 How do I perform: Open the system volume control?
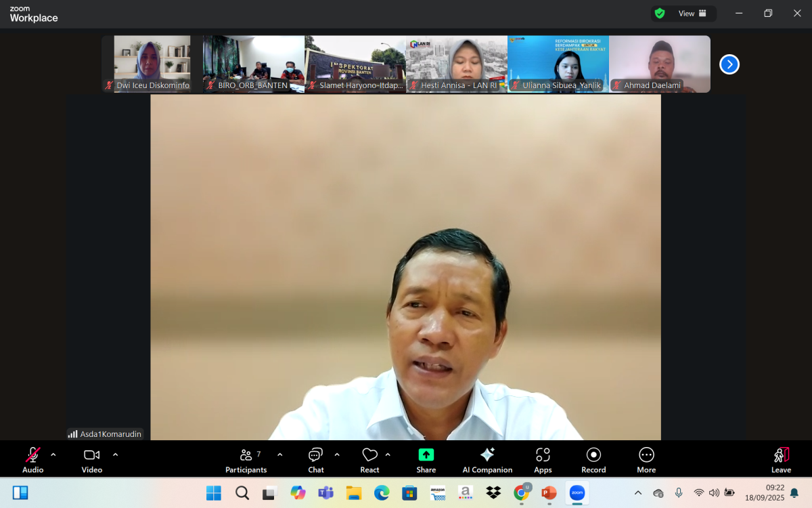pos(715,493)
